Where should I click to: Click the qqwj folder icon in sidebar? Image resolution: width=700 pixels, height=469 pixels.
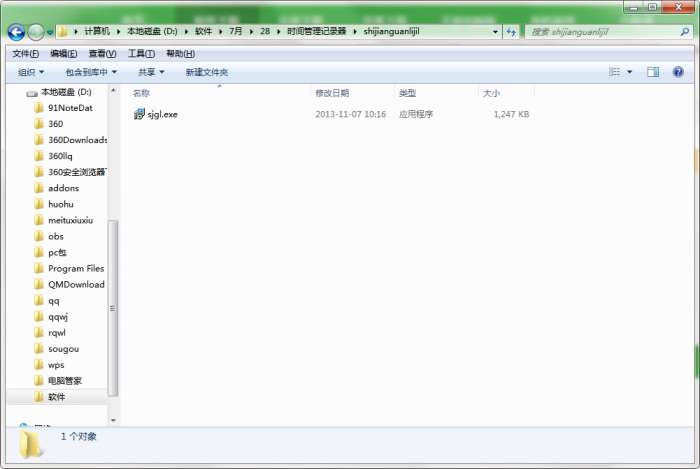tap(39, 317)
